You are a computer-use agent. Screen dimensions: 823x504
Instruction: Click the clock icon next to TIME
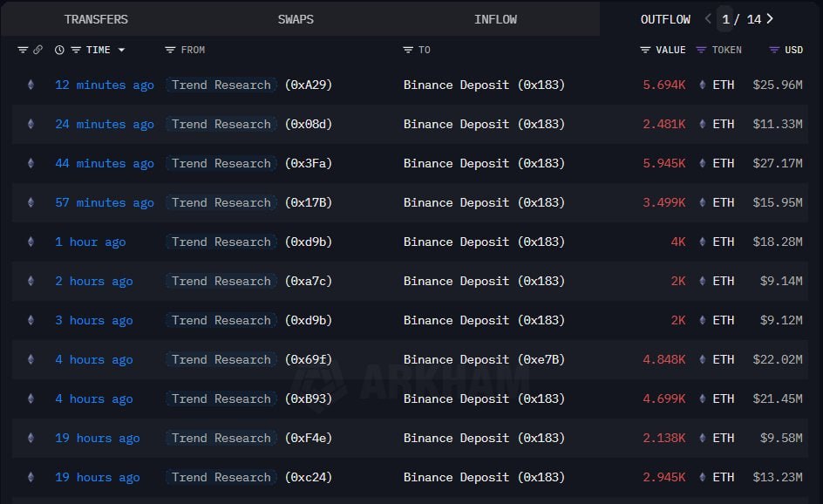coord(59,50)
